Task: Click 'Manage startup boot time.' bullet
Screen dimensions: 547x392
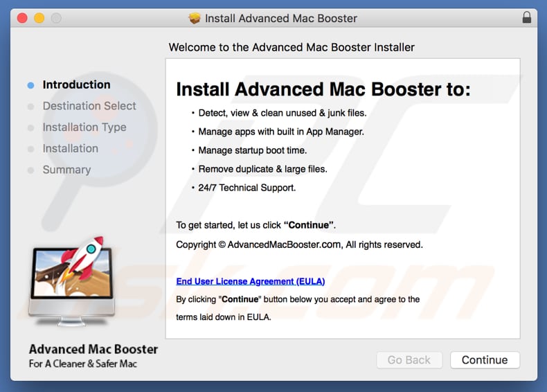Action: pyautogui.click(x=253, y=150)
